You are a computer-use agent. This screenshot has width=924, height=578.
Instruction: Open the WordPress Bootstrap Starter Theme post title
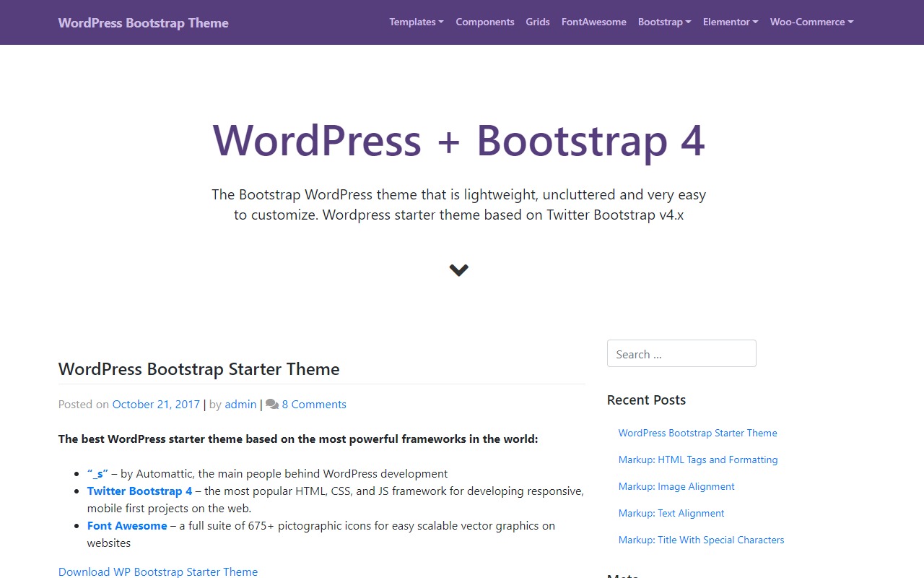tap(199, 369)
